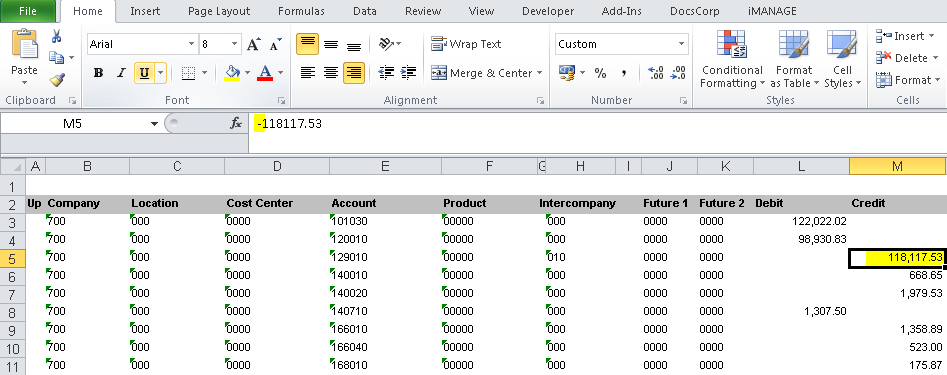This screenshot has width=947, height=375.
Task: Apply the Borders button
Action: tap(188, 73)
